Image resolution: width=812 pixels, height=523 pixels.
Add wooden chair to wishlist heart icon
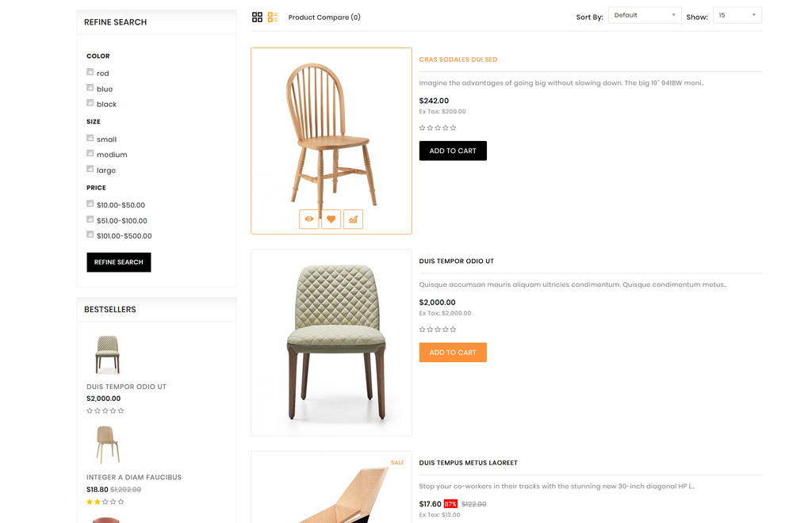(x=331, y=220)
